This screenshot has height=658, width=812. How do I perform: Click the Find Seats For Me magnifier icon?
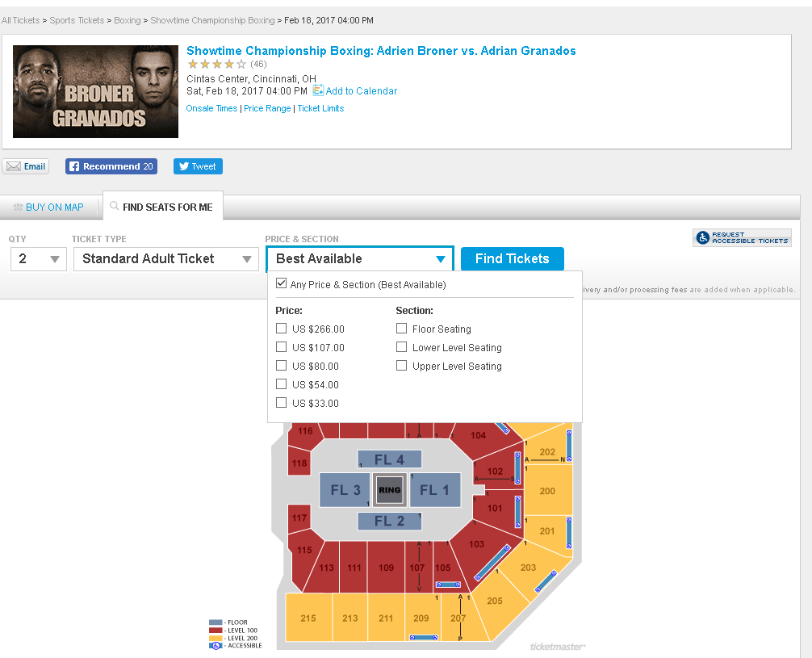pyautogui.click(x=115, y=207)
